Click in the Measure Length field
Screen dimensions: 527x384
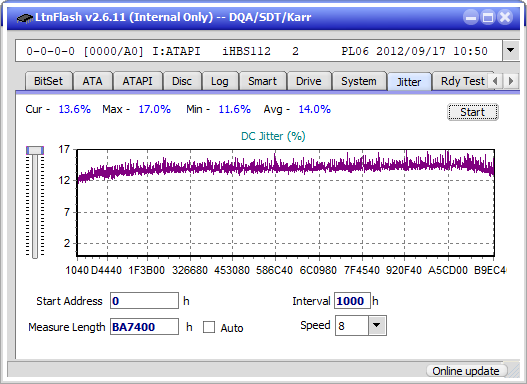pos(145,327)
